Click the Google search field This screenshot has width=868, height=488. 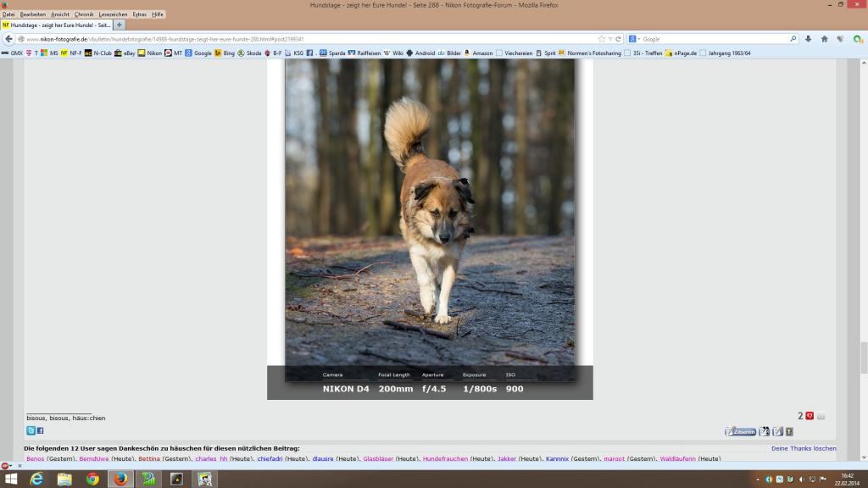point(714,39)
